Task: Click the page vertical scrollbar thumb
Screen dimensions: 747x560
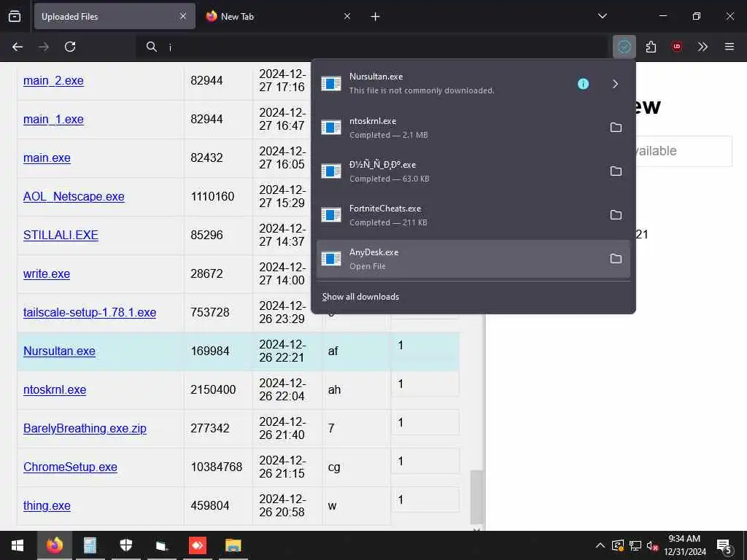Action: [476, 497]
